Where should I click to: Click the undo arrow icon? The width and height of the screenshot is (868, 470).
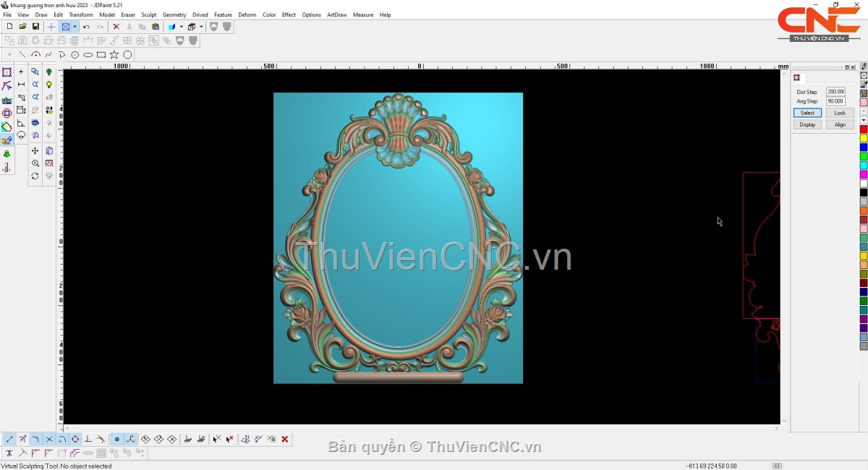(87, 27)
